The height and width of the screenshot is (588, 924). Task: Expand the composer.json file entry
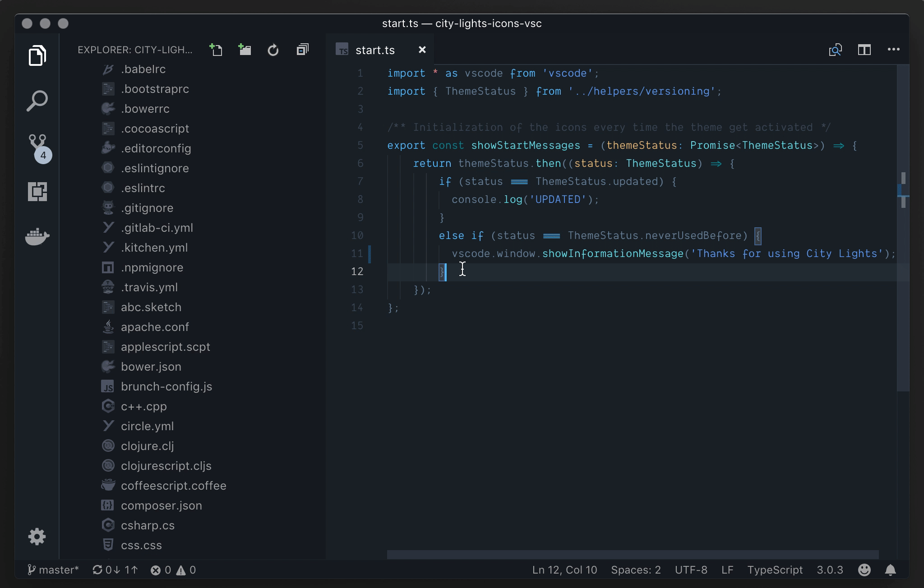161,505
